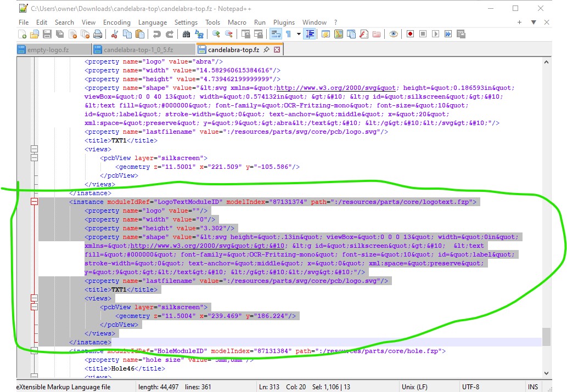Click the Cut scissors icon

pyautogui.click(x=115, y=34)
